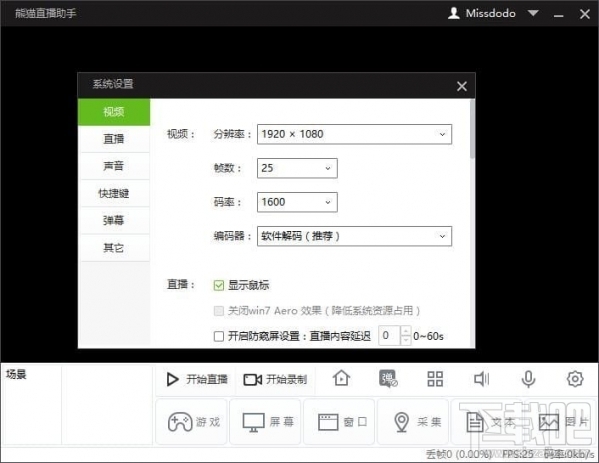
Task: Add a 文本 text source
Action: coord(487,422)
